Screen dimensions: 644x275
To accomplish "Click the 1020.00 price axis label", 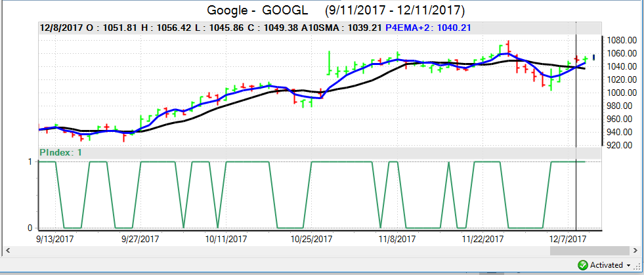I will (x=620, y=79).
